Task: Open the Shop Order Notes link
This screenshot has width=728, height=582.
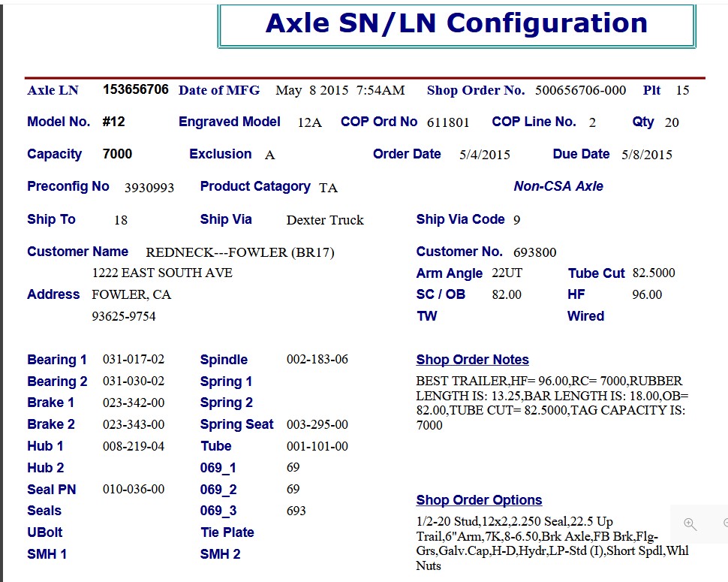Action: pyautogui.click(x=472, y=360)
